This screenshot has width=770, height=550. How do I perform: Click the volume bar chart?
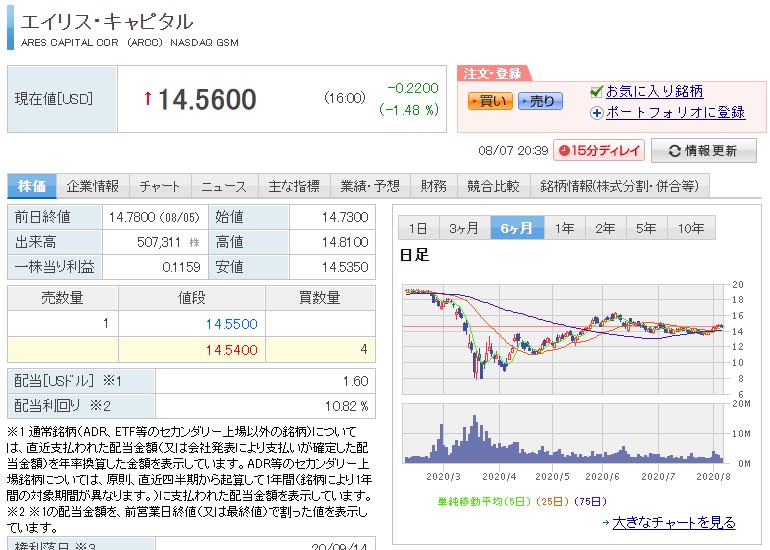pyautogui.click(x=563, y=434)
